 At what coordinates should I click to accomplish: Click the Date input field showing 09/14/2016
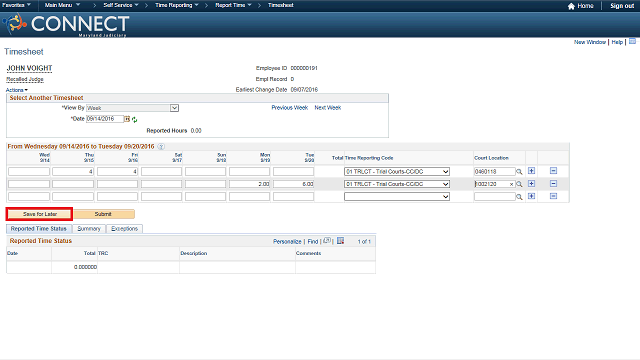pyautogui.click(x=105, y=119)
